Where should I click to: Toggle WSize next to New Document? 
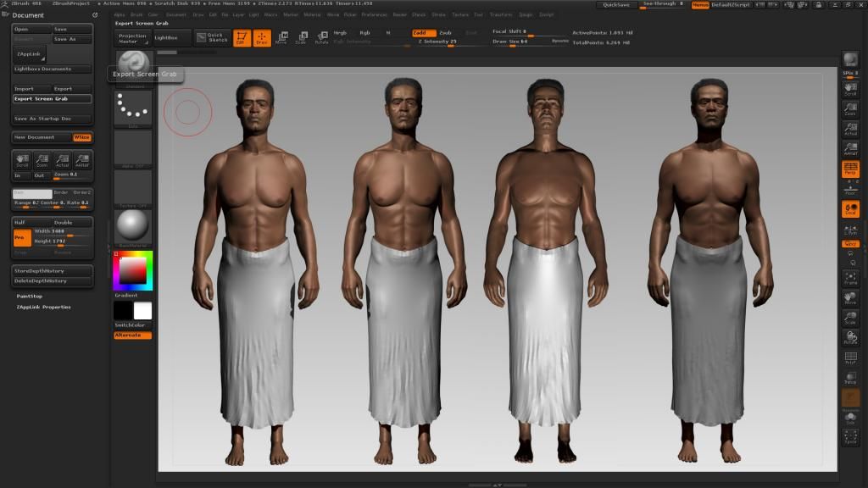[x=82, y=137]
